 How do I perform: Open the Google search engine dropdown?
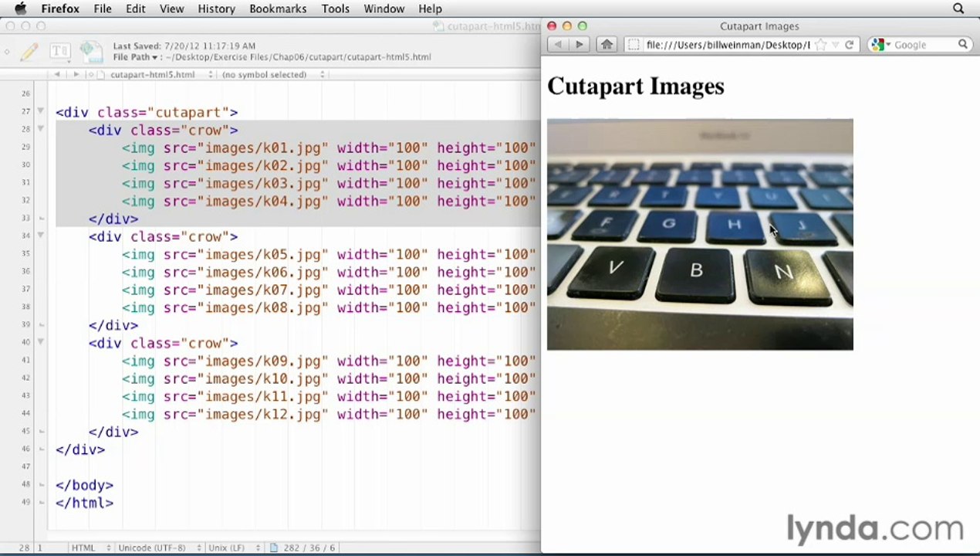tap(880, 45)
